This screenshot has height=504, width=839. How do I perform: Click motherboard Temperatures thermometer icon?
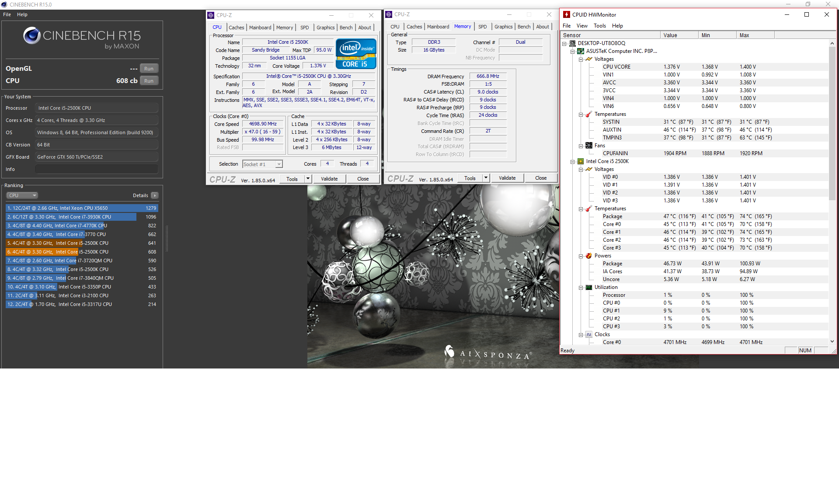point(589,114)
